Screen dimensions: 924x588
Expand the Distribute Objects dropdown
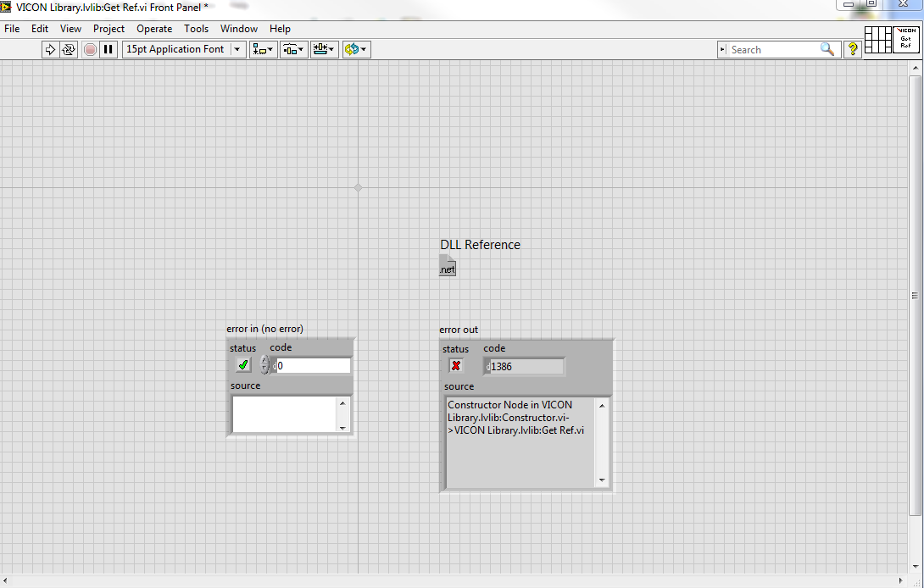294,49
